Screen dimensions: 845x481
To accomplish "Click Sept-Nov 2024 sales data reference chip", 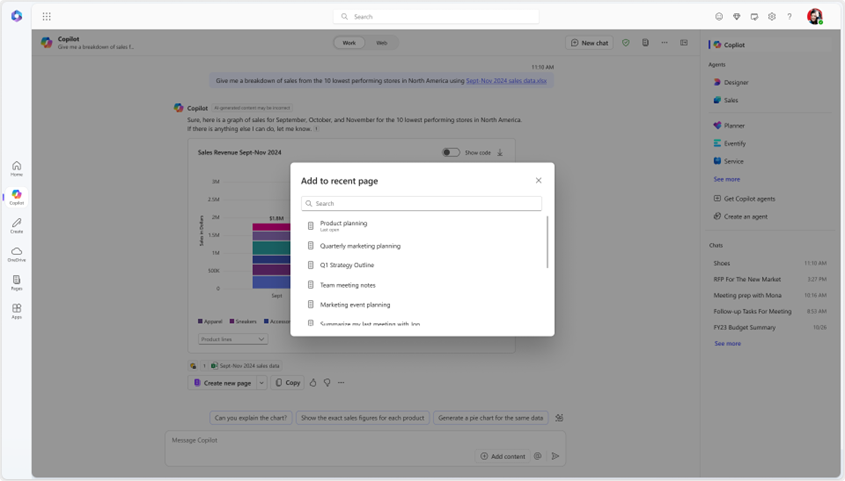I will coord(246,366).
